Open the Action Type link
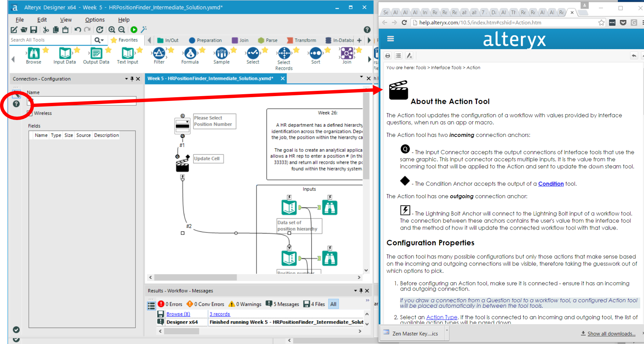This screenshot has width=644, height=344. tap(442, 317)
